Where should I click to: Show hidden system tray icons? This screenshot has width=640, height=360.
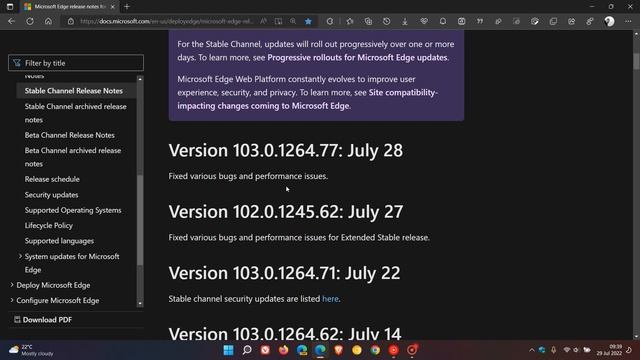tap(531, 350)
